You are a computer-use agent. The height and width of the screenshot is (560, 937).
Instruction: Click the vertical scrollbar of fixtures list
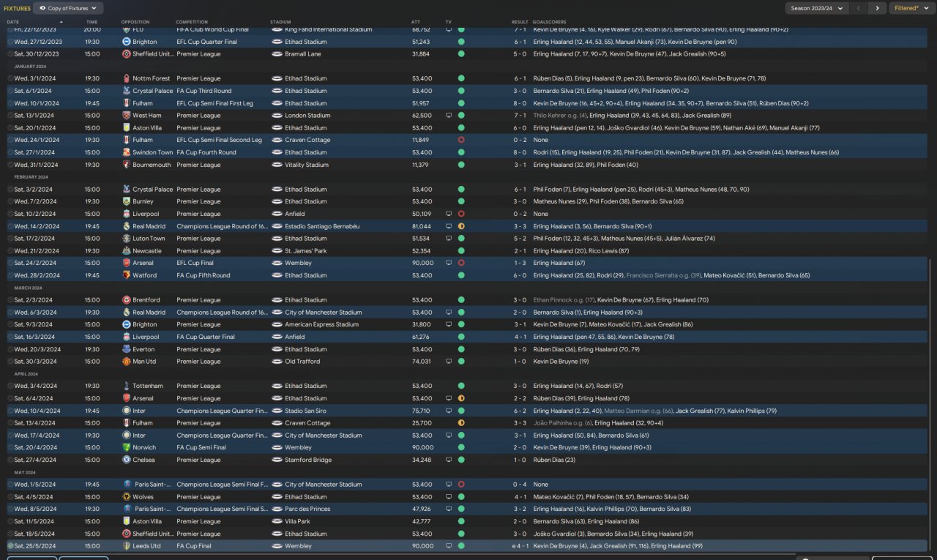pos(928,404)
